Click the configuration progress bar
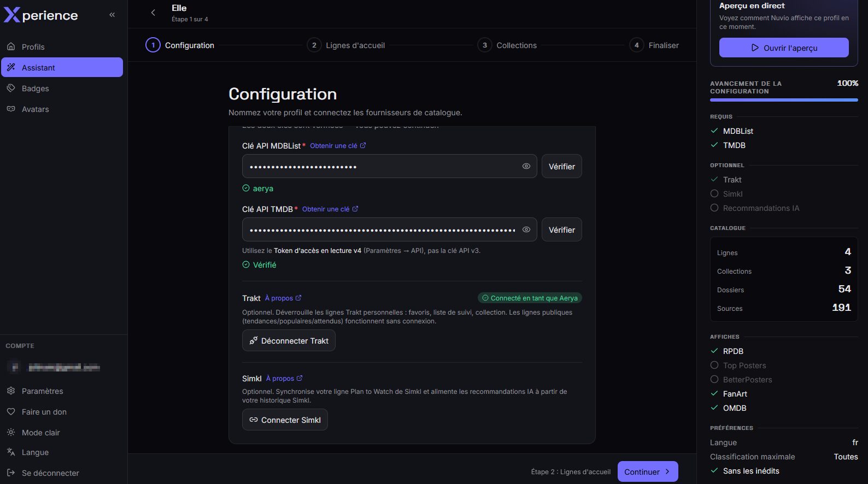The image size is (868, 484). pos(784,100)
